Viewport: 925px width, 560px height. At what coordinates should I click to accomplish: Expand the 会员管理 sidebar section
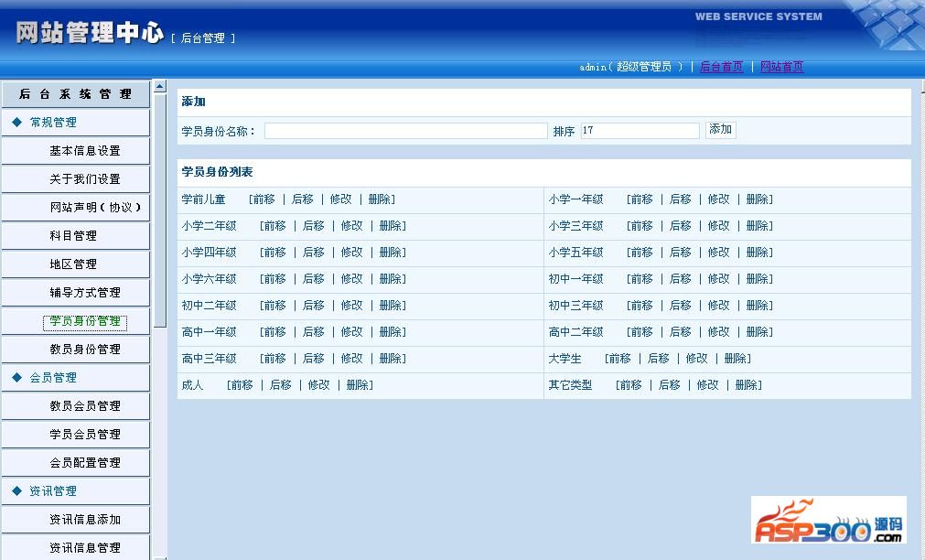point(53,377)
